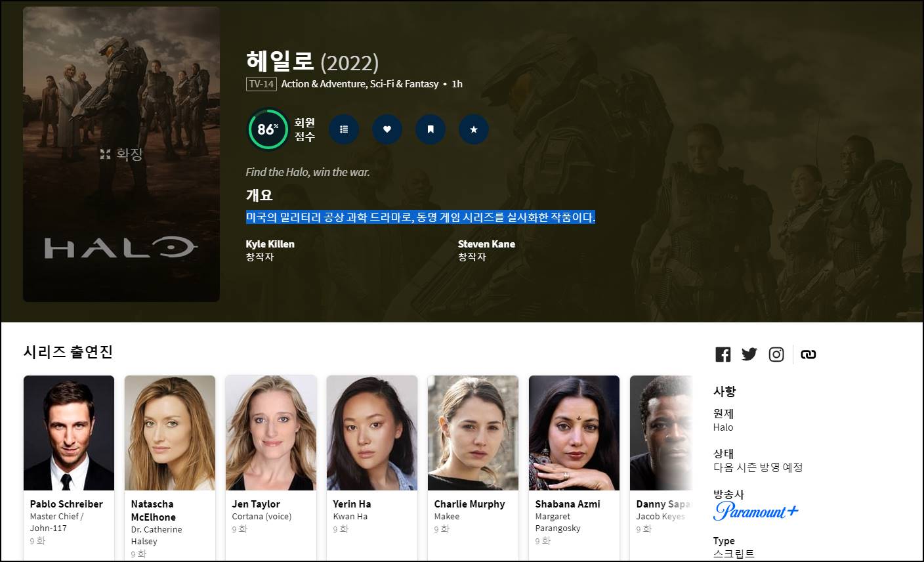Click the Sci-Fi & Fantasy genre link
The width and height of the screenshot is (924, 562).
pyautogui.click(x=404, y=84)
